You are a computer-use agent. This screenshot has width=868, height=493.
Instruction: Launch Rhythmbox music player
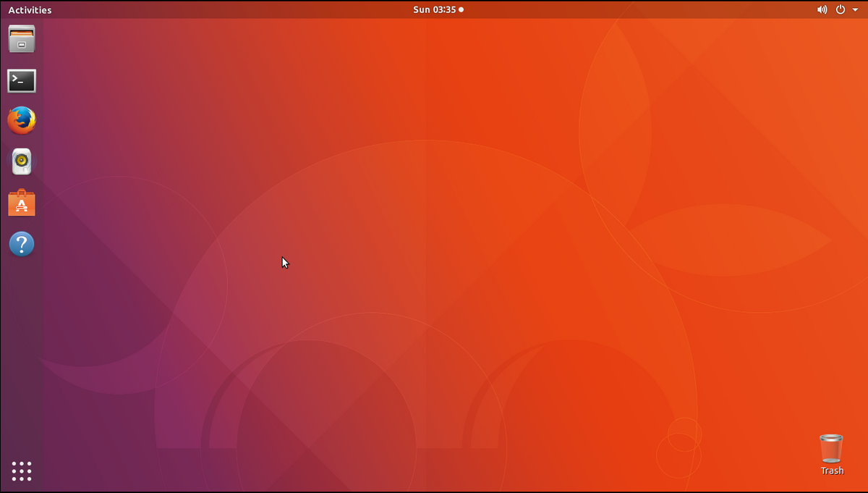(x=22, y=161)
